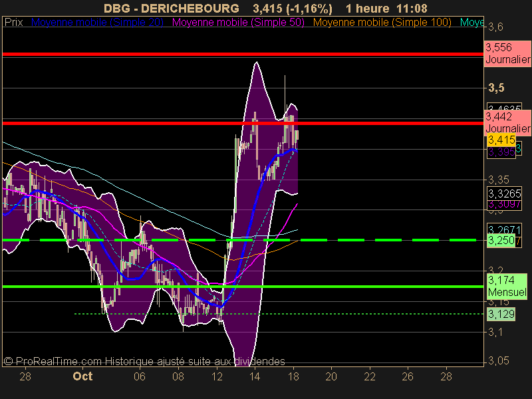Select the Moyenne mobile (Simple 20) legend
Viewport: 532px width, 399px height.
tap(97, 23)
